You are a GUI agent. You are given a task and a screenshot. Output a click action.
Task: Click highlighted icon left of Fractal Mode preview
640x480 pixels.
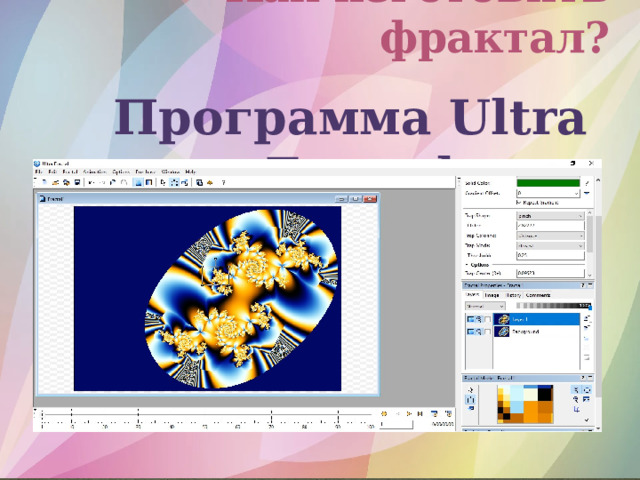coord(471,400)
